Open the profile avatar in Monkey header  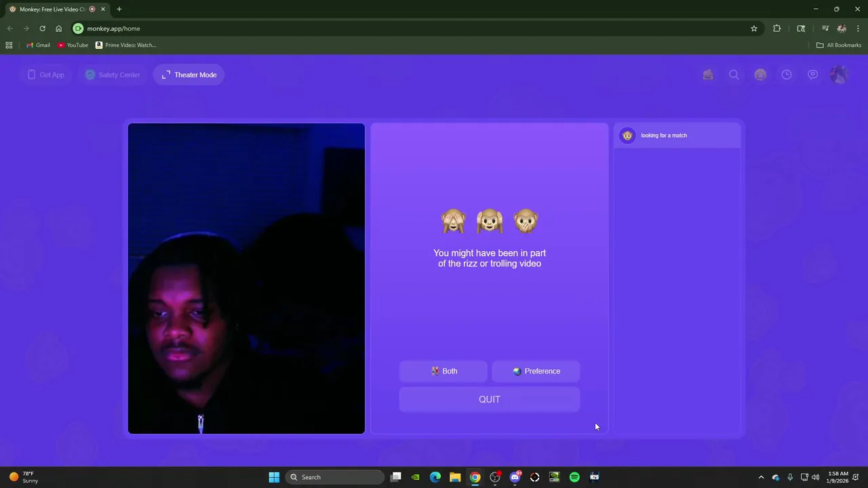839,75
